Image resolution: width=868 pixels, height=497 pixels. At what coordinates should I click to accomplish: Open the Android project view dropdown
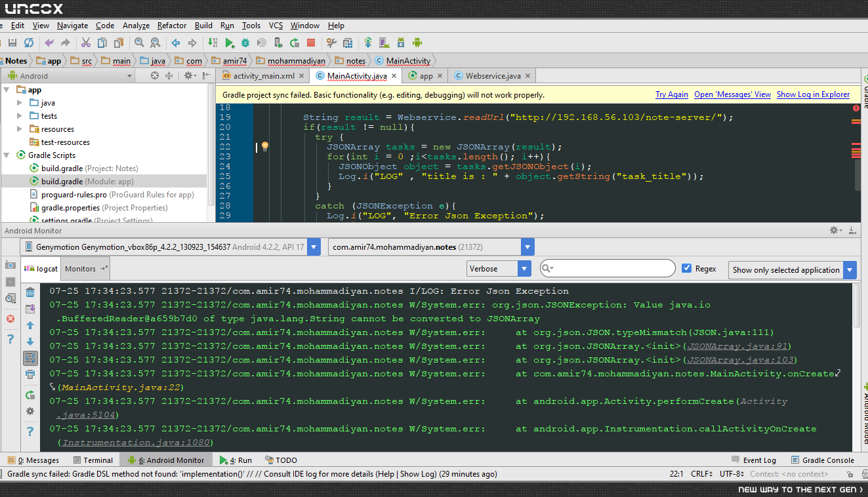(x=68, y=76)
